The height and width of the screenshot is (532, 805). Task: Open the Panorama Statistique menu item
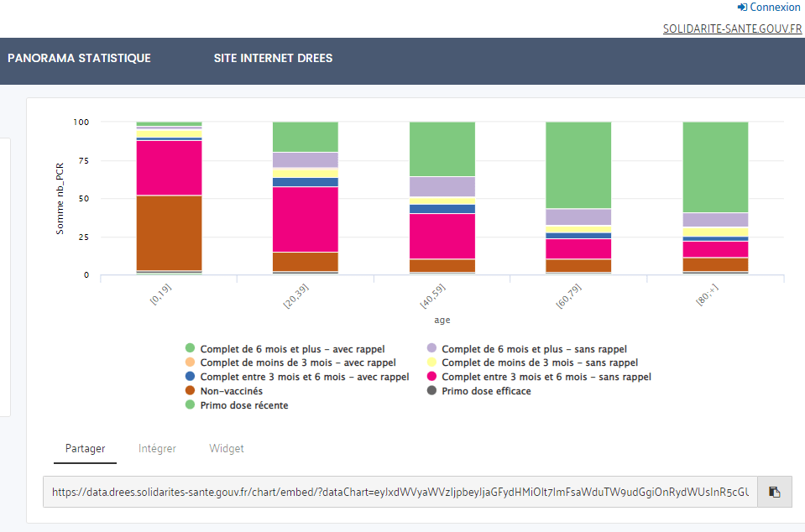[79, 59]
